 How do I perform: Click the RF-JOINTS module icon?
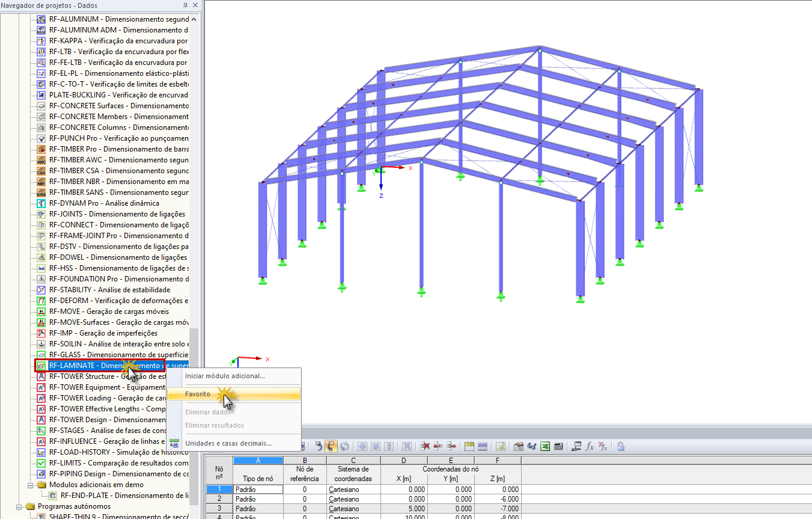tap(41, 214)
